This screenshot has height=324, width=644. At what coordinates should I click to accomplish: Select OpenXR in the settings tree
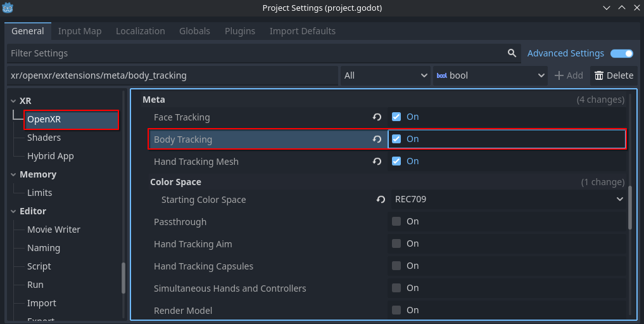(x=72, y=120)
